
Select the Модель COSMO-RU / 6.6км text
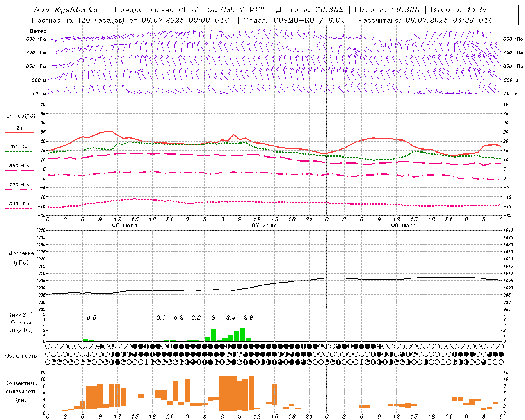[x=296, y=20]
